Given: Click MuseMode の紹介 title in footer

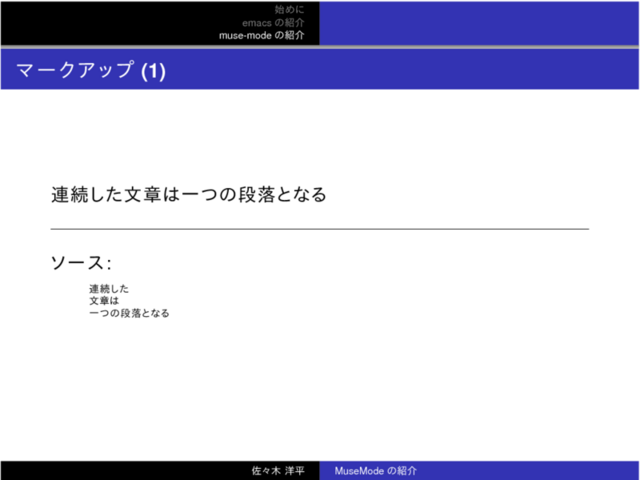Looking at the screenshot, I should (375, 470).
